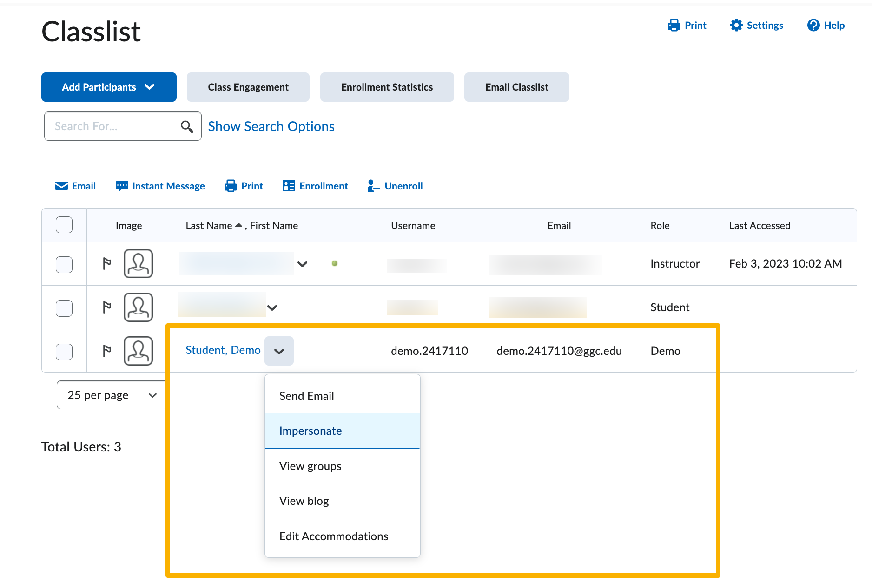Collapse the Student, Demo context menu chevron

[279, 351]
